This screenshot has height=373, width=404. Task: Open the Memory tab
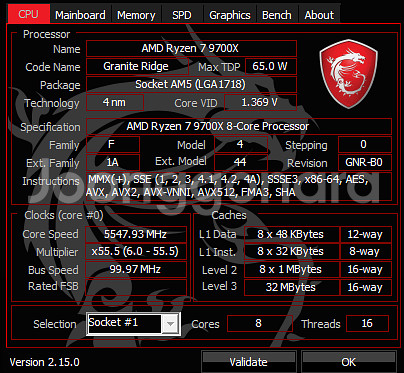[136, 15]
